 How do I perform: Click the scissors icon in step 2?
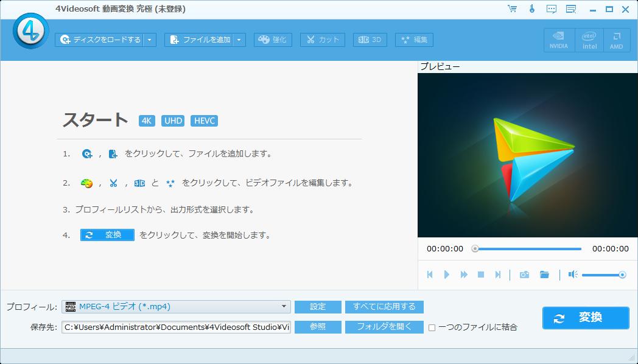pos(113,183)
